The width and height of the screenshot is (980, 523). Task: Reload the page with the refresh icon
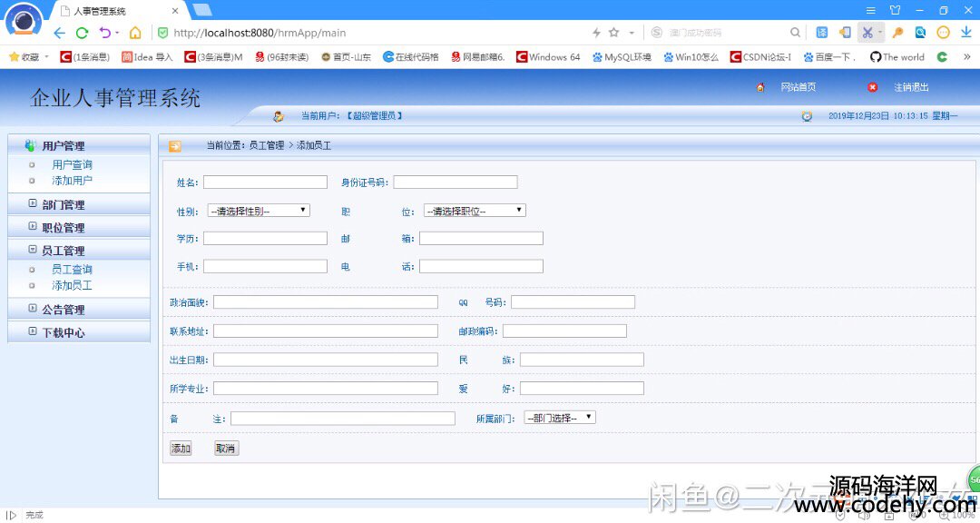pyautogui.click(x=82, y=33)
